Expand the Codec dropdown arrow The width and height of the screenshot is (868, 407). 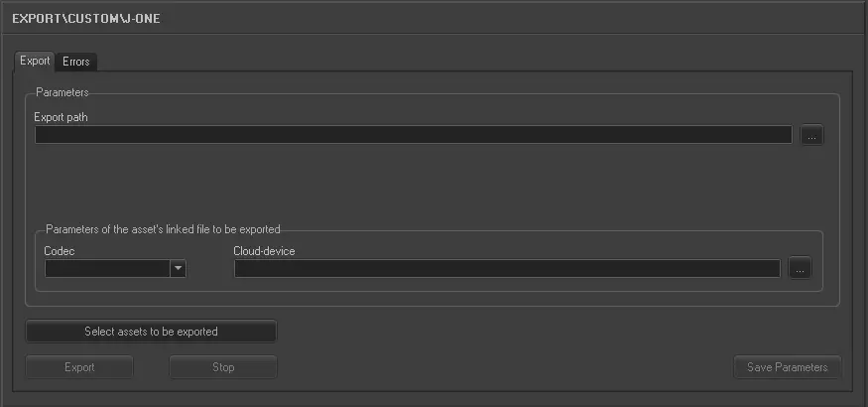point(178,268)
